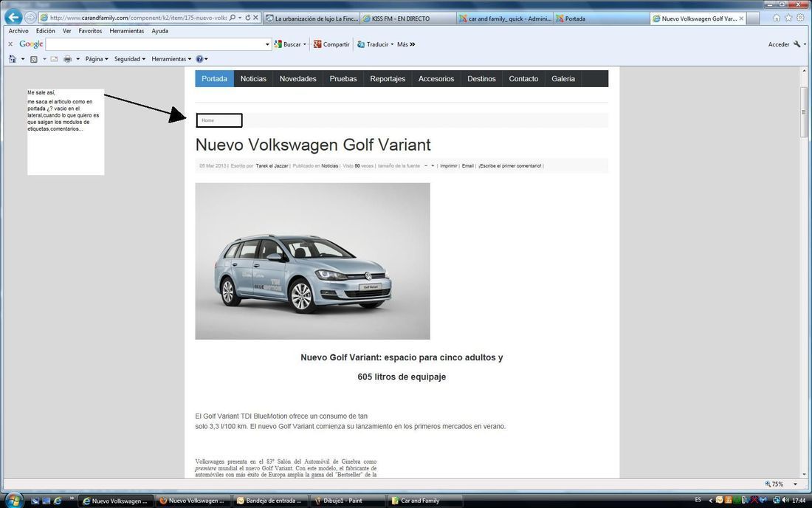
Task: Click the Google toolbar logo
Action: [31, 44]
